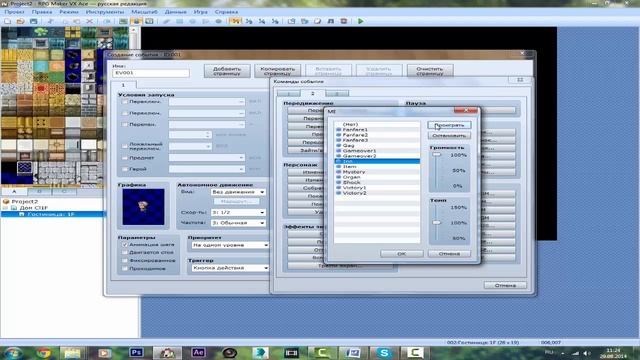Open the Проект menu
Viewport: 640px width, 360px height.
15,12
